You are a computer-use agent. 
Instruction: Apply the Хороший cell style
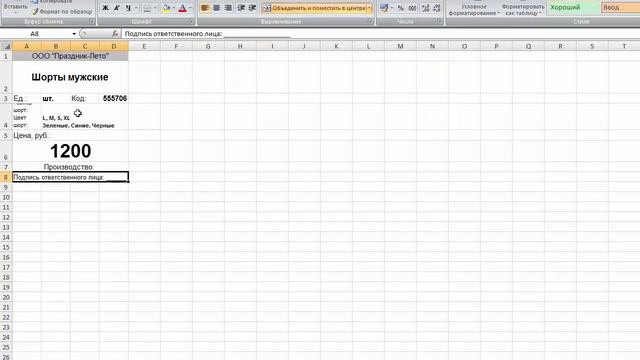point(573,7)
